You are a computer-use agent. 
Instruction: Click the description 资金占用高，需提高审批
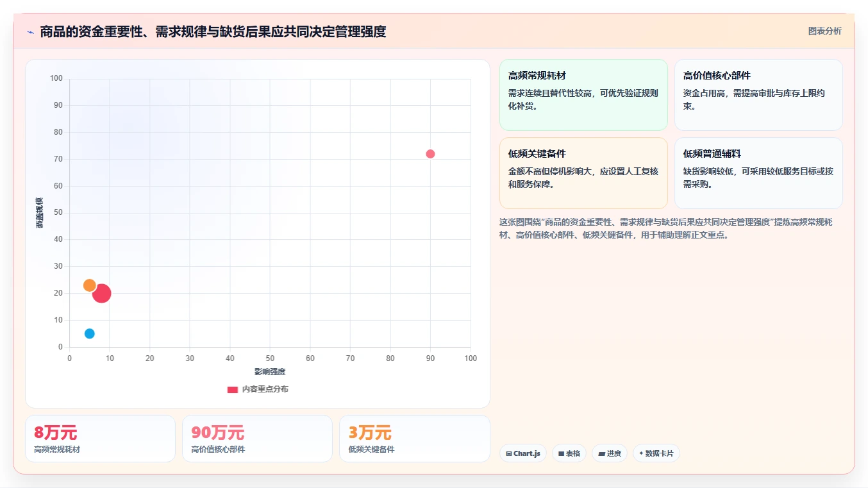coord(755,99)
